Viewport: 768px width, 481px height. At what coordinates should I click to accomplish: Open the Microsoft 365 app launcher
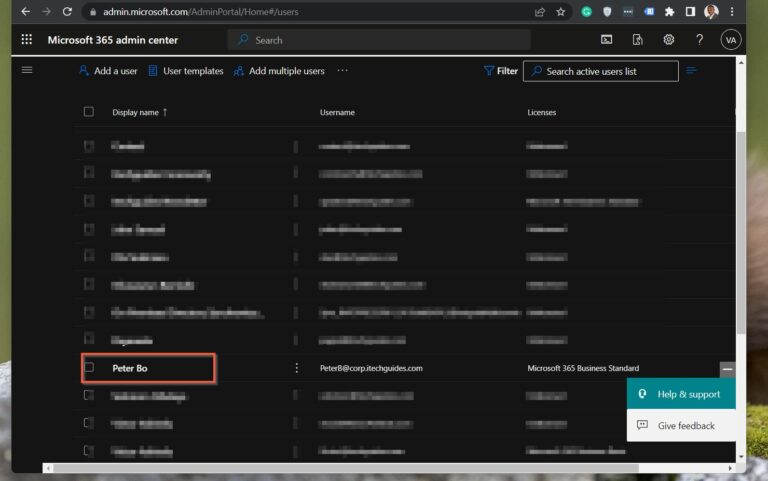pos(27,40)
